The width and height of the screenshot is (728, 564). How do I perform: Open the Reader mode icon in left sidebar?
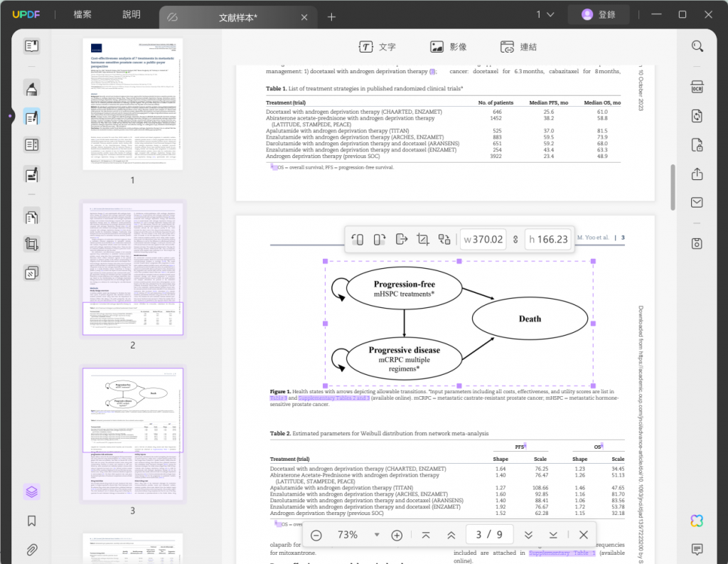coord(31,46)
